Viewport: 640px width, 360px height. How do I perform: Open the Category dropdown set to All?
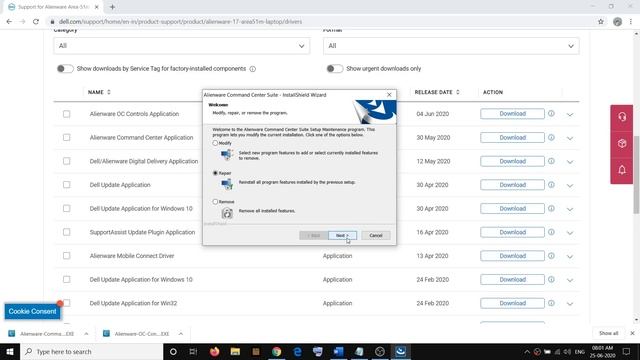(182, 46)
